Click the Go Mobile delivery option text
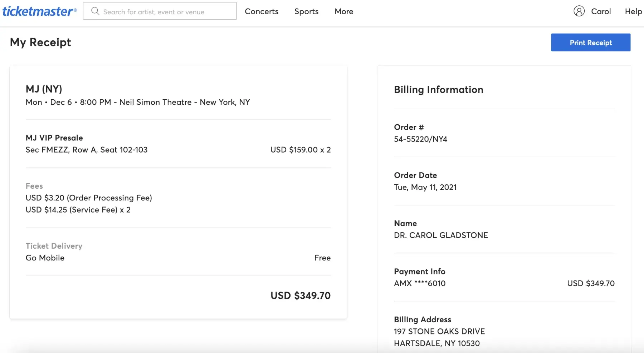The height and width of the screenshot is (353, 644). (45, 258)
